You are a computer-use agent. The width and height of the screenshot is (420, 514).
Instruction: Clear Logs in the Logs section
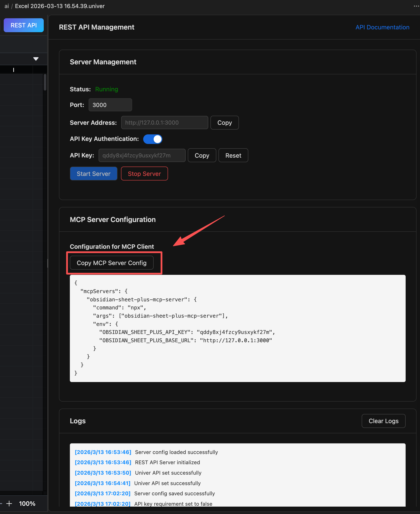pyautogui.click(x=383, y=421)
